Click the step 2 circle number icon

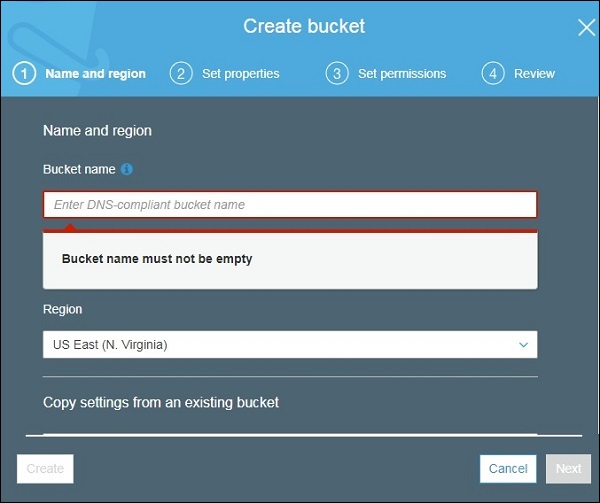[181, 73]
